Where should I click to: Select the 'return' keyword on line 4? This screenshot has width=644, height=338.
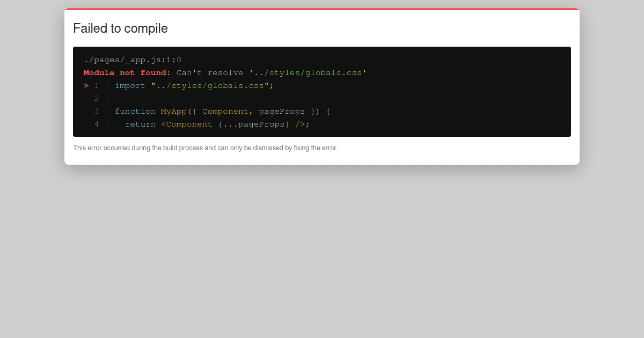(140, 124)
